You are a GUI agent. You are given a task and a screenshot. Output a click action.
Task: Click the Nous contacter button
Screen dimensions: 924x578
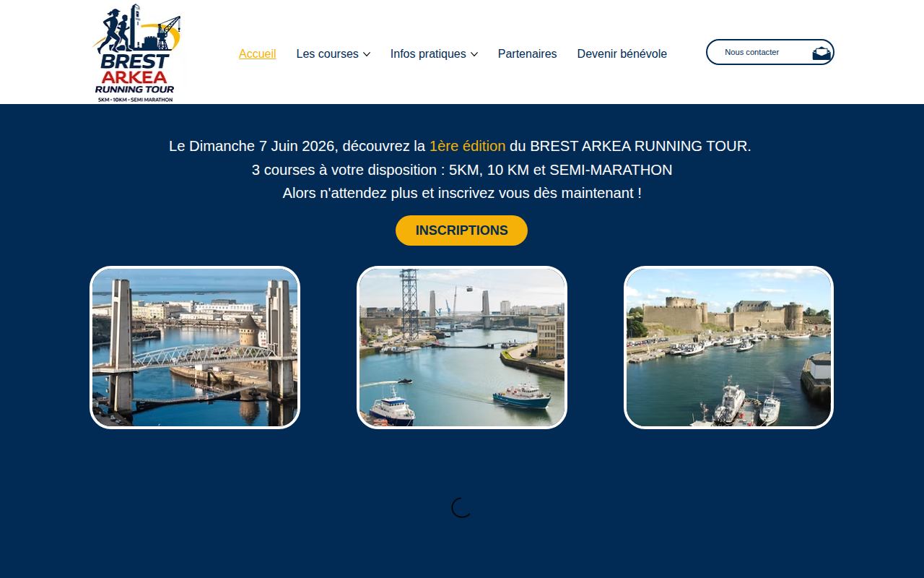770,52
